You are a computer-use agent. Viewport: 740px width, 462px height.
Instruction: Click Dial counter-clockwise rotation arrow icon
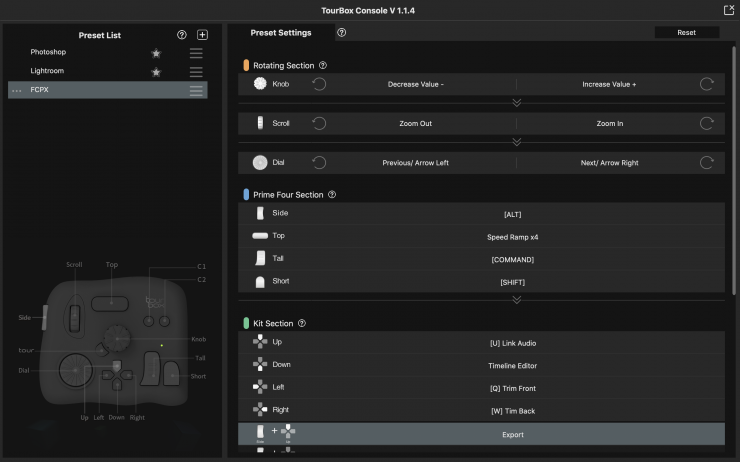[x=319, y=162]
